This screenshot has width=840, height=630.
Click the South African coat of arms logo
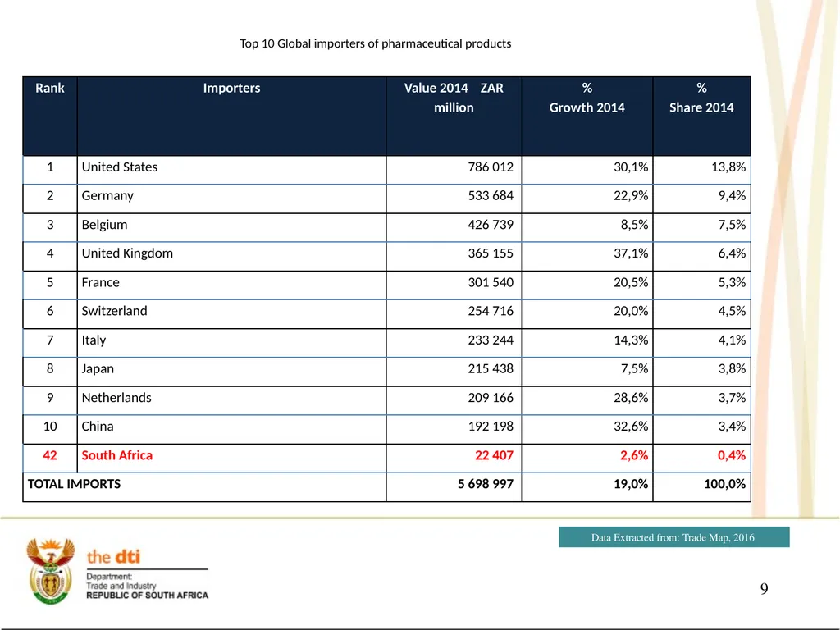[x=51, y=571]
